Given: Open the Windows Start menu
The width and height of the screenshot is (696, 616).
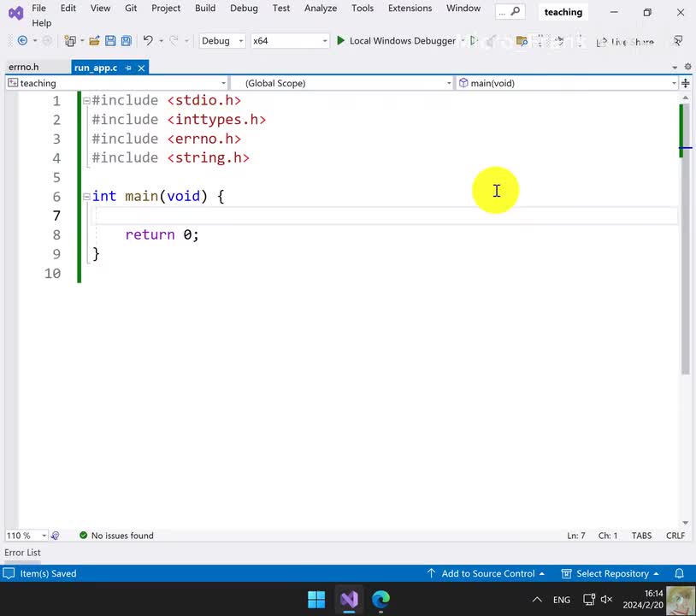Looking at the screenshot, I should point(316,600).
